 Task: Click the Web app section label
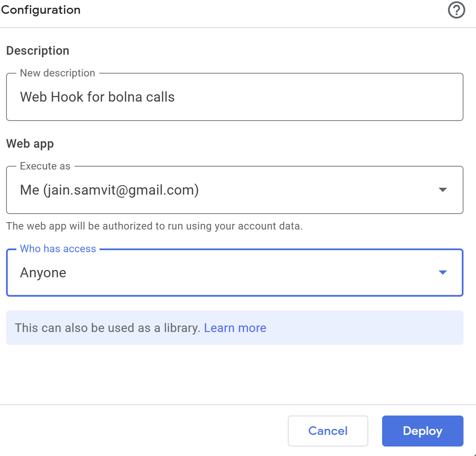pos(30,143)
